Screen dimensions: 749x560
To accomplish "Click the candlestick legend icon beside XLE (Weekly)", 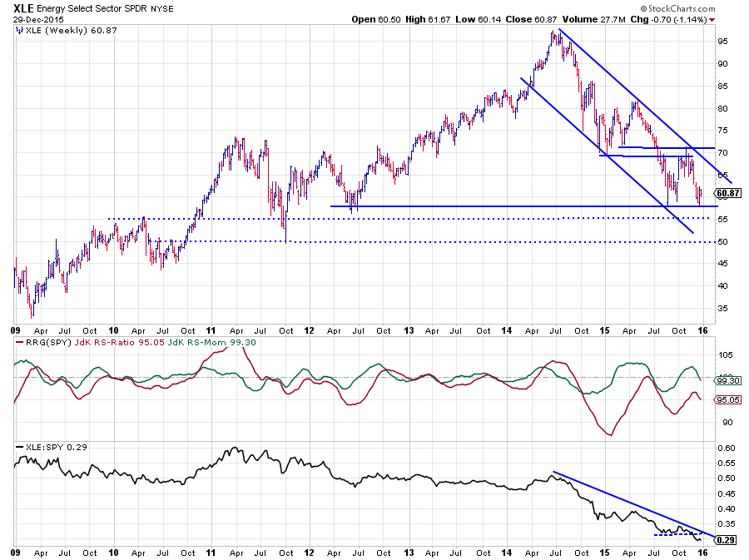I will pos(19,31).
